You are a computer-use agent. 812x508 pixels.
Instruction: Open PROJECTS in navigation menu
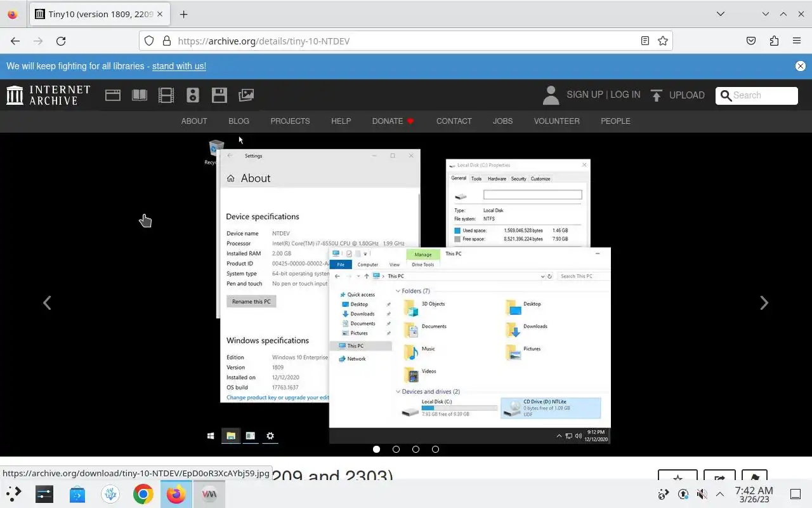[x=290, y=121]
